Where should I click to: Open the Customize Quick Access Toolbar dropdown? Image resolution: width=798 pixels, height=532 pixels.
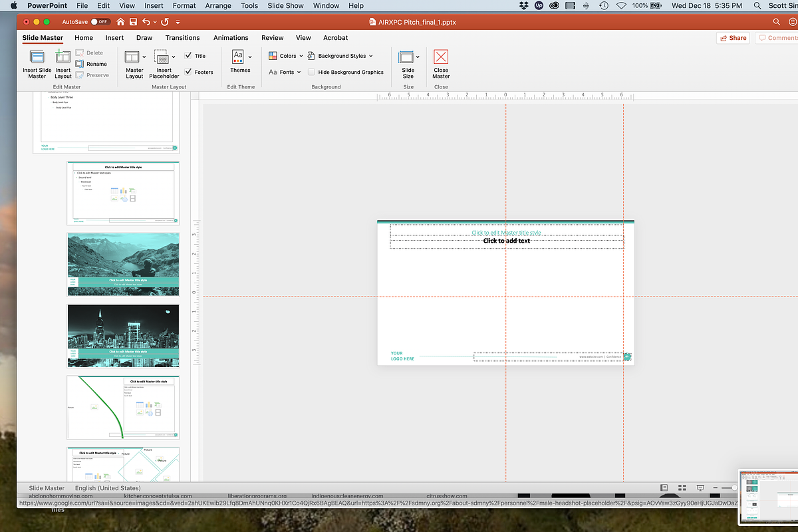point(178,23)
